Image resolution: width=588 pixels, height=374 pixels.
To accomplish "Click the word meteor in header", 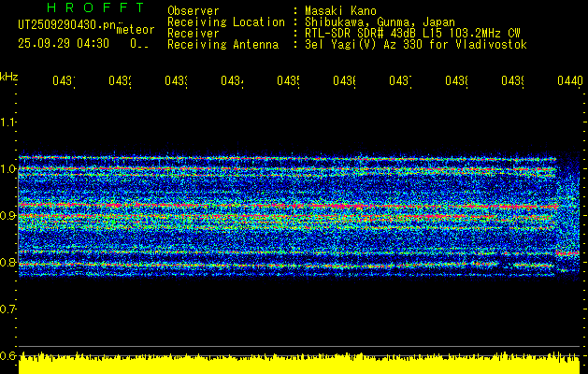I will click(135, 30).
